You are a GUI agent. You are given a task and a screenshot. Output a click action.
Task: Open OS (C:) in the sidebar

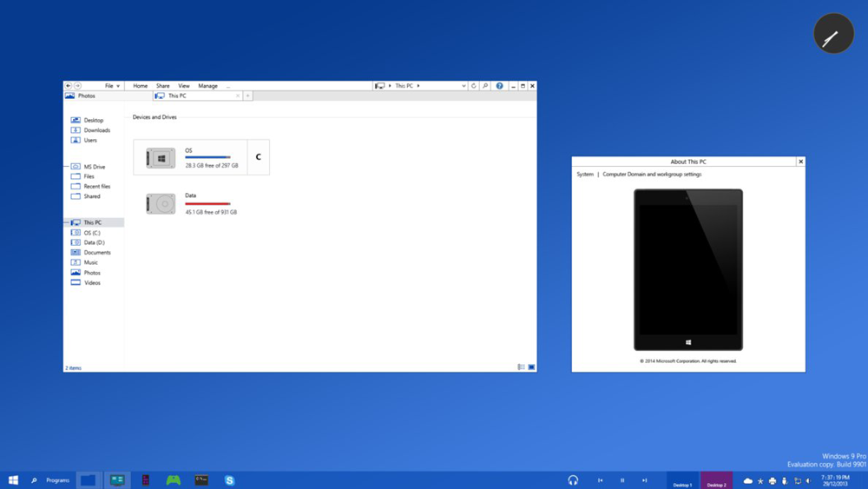click(x=86, y=233)
